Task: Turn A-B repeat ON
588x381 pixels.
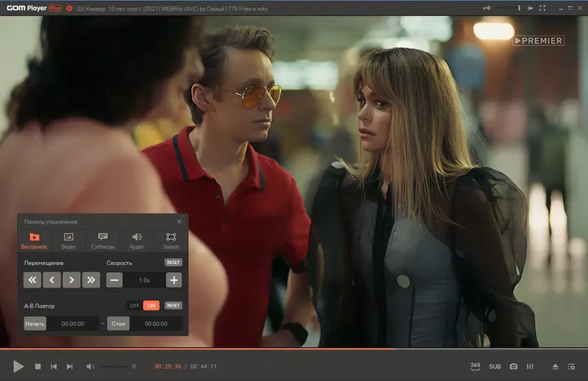Action: point(151,305)
